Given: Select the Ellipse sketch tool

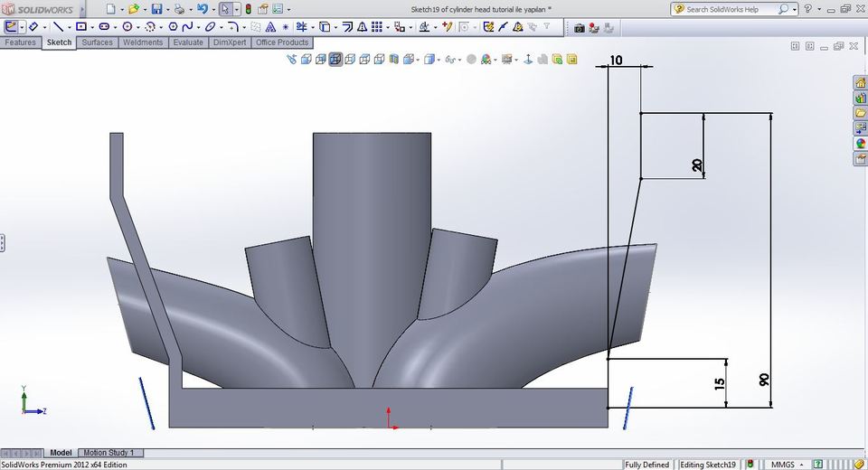Looking at the screenshot, I should [210, 26].
